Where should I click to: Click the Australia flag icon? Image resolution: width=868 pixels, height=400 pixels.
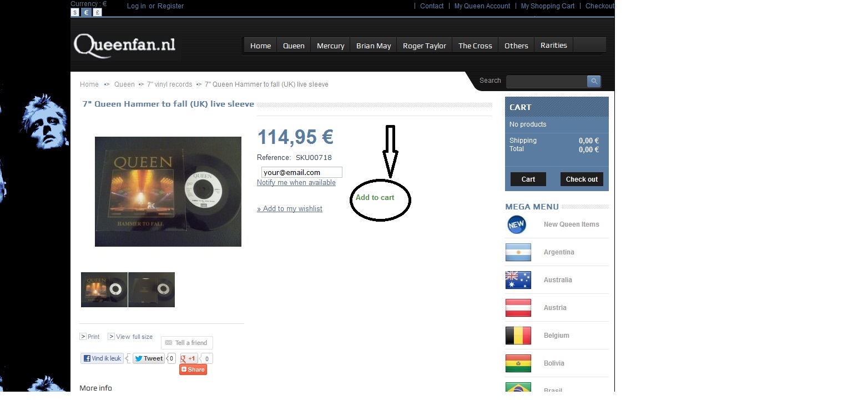tap(518, 280)
